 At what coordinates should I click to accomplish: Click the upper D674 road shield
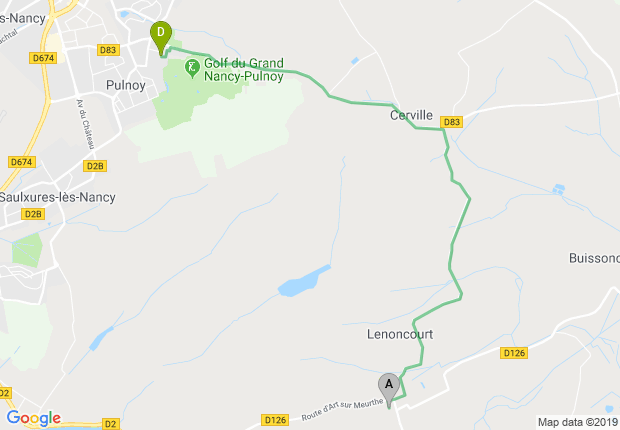pyautogui.click(x=43, y=58)
